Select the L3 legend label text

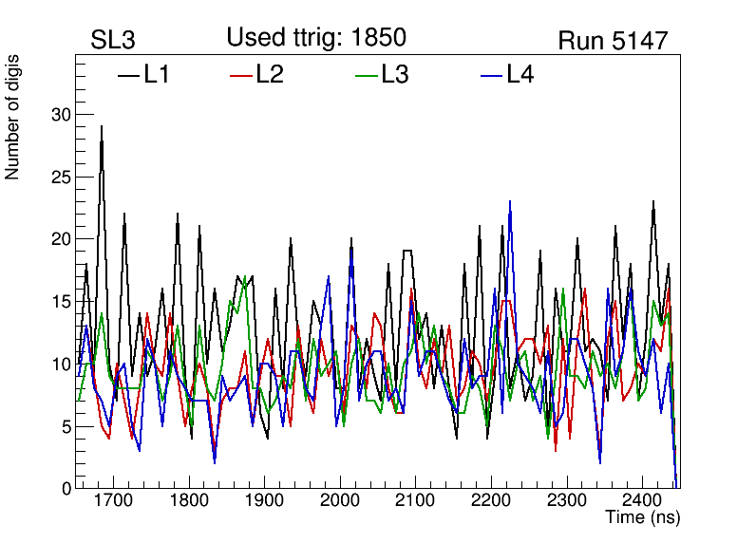click(x=395, y=75)
